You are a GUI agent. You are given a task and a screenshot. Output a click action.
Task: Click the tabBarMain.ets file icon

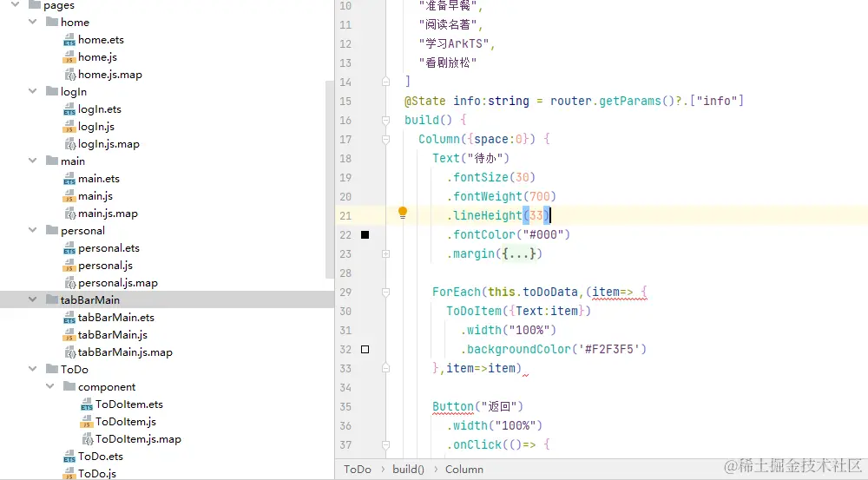tap(69, 318)
